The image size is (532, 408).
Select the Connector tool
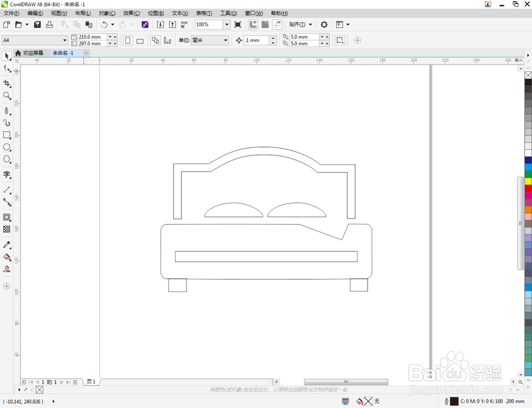coord(7,202)
